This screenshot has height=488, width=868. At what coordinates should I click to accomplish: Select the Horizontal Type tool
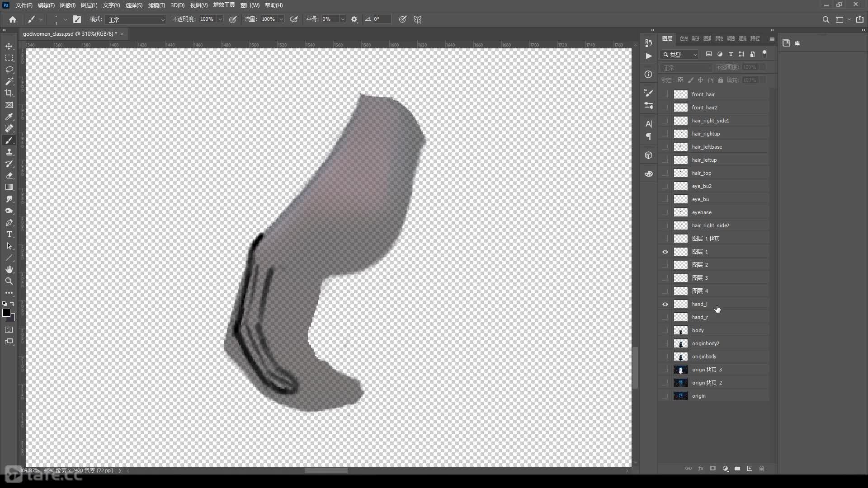click(9, 234)
